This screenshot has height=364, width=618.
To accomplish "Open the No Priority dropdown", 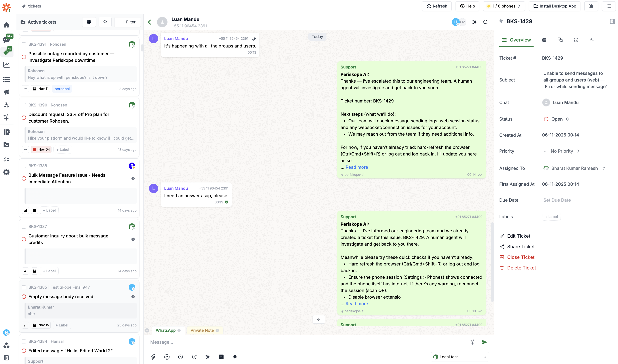I will coord(562,151).
